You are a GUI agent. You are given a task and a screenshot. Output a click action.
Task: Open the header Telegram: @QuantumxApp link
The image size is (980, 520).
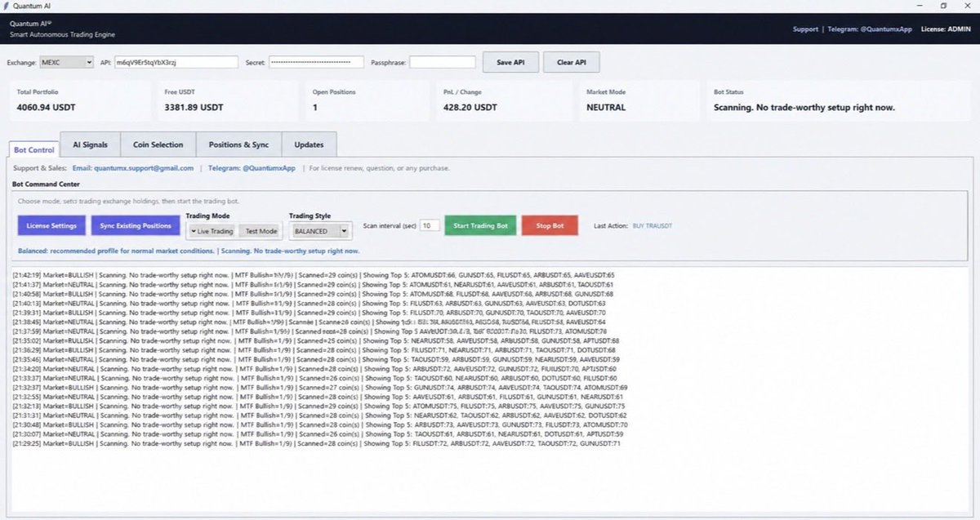869,29
